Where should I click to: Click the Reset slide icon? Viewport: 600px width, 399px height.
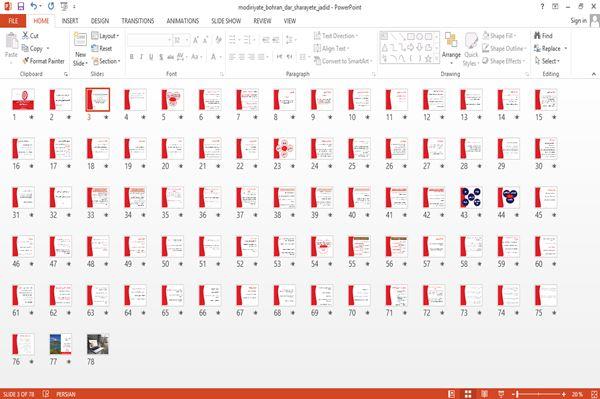(95, 49)
